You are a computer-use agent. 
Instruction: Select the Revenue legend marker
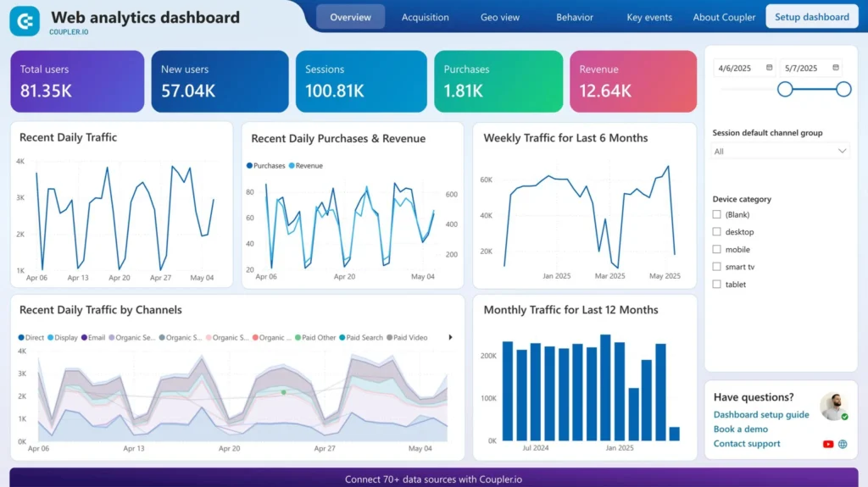point(292,165)
